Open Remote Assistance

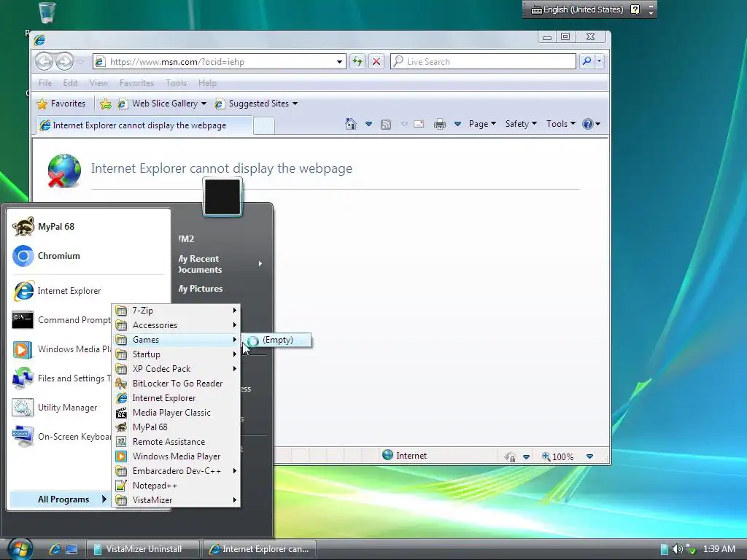click(x=176, y=442)
